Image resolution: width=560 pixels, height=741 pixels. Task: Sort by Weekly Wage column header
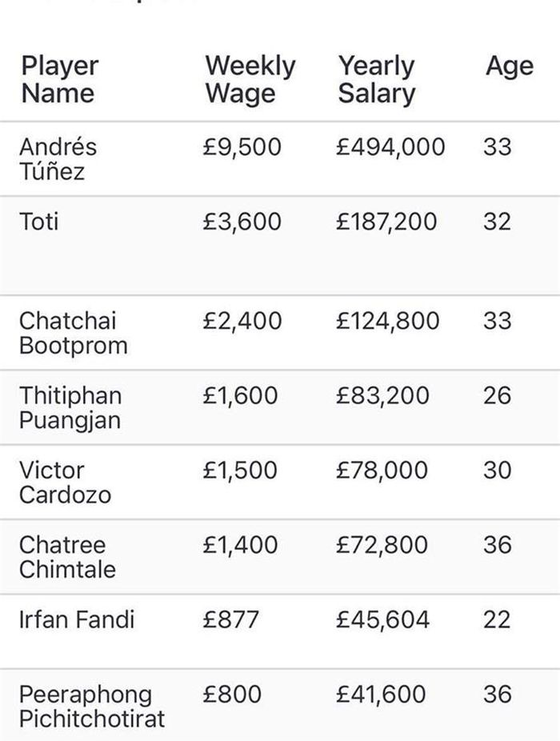(250, 79)
